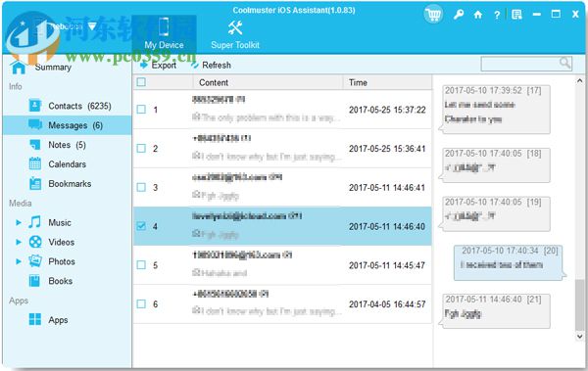Open the device name dropdown arrow

tap(92, 26)
